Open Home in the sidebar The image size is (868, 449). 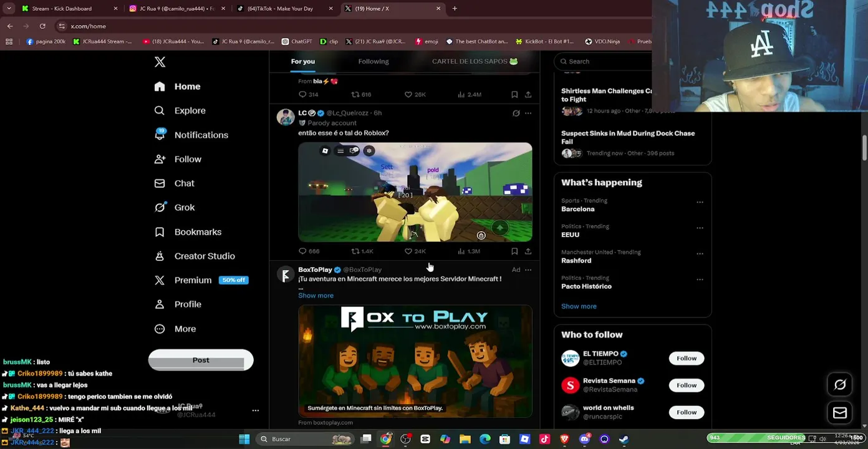tap(178, 87)
